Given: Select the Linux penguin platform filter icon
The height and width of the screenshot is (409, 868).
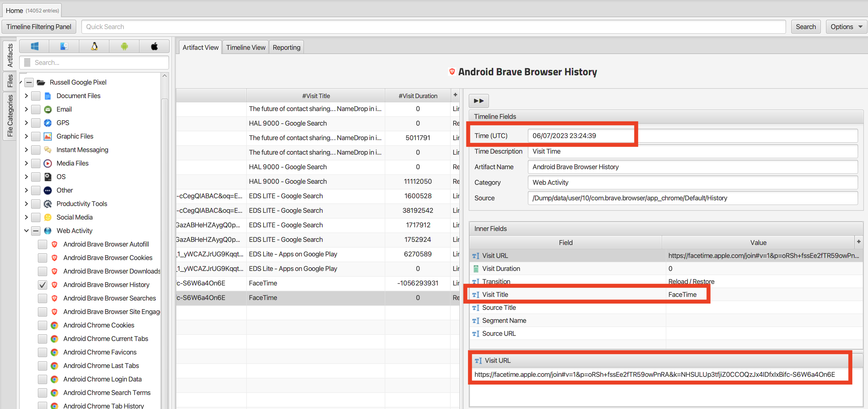Looking at the screenshot, I should point(94,46).
